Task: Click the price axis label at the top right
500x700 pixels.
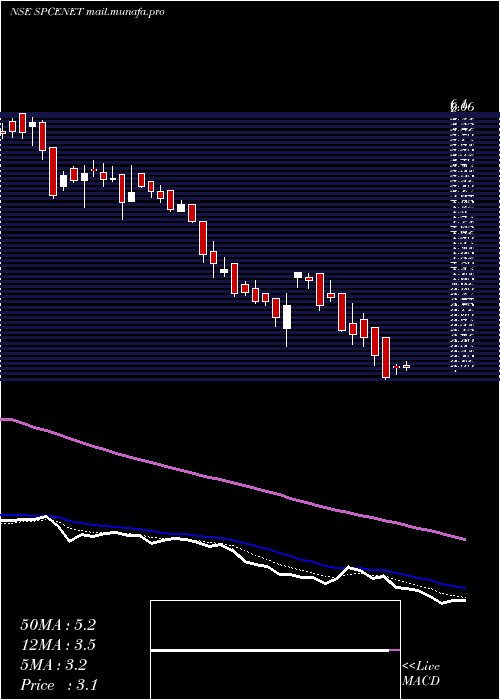Action: (x=462, y=106)
